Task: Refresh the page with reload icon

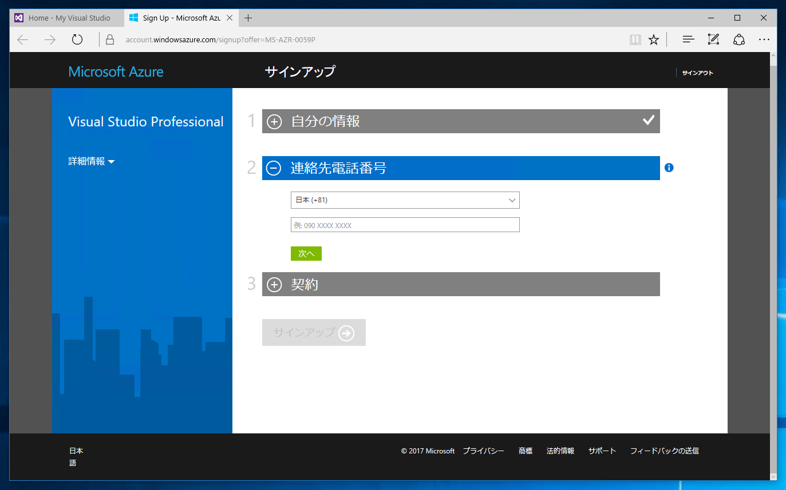Action: coord(77,40)
